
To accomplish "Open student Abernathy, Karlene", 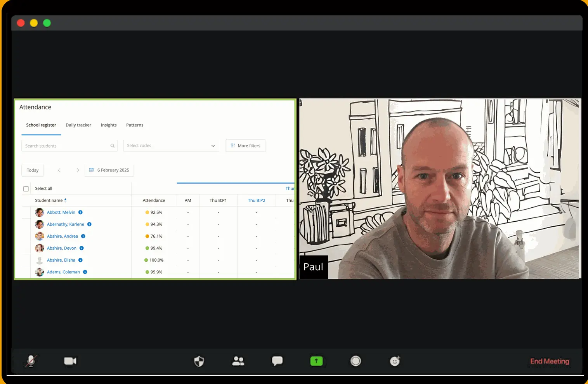I will (66, 224).
